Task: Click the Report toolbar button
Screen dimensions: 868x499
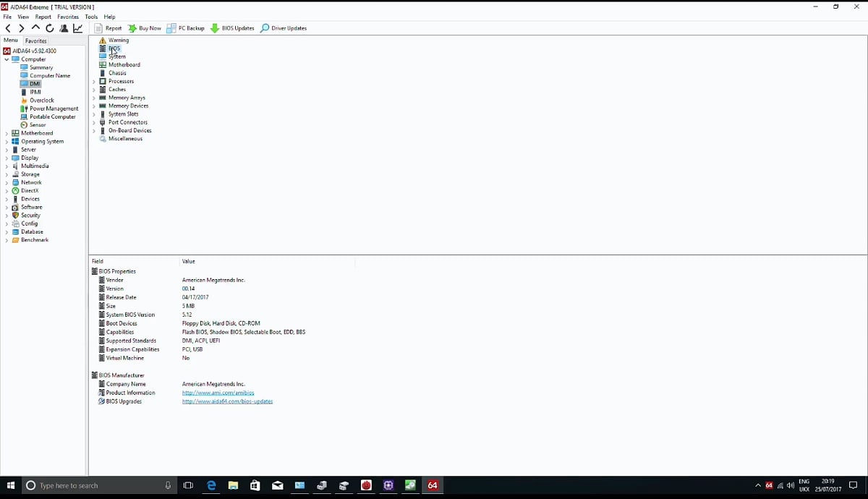Action: [x=108, y=28]
